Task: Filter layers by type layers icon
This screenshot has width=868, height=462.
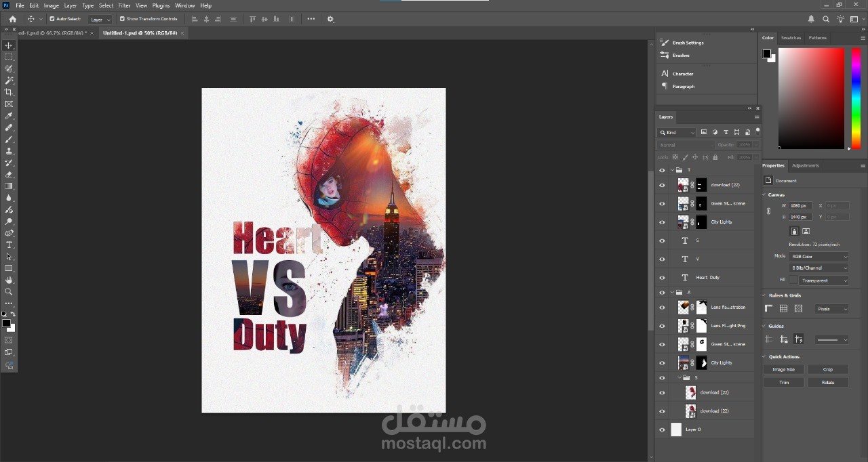Action: pyautogui.click(x=726, y=132)
